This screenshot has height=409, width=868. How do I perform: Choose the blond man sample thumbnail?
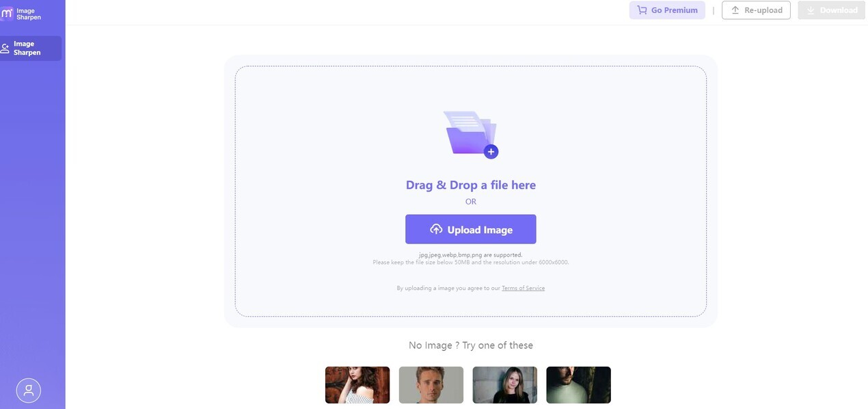[x=431, y=385]
